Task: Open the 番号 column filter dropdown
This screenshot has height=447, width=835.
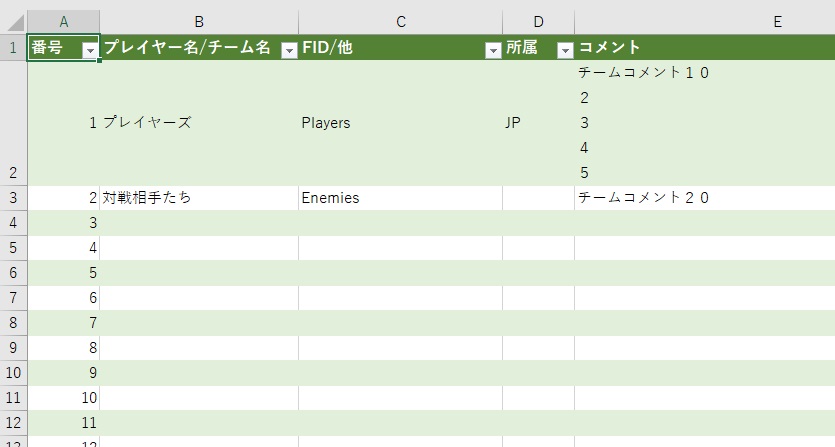Action: click(90, 50)
